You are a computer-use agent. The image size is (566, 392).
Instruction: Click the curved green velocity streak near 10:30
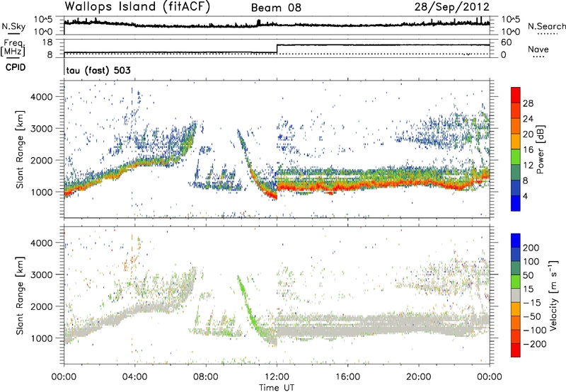(250, 309)
